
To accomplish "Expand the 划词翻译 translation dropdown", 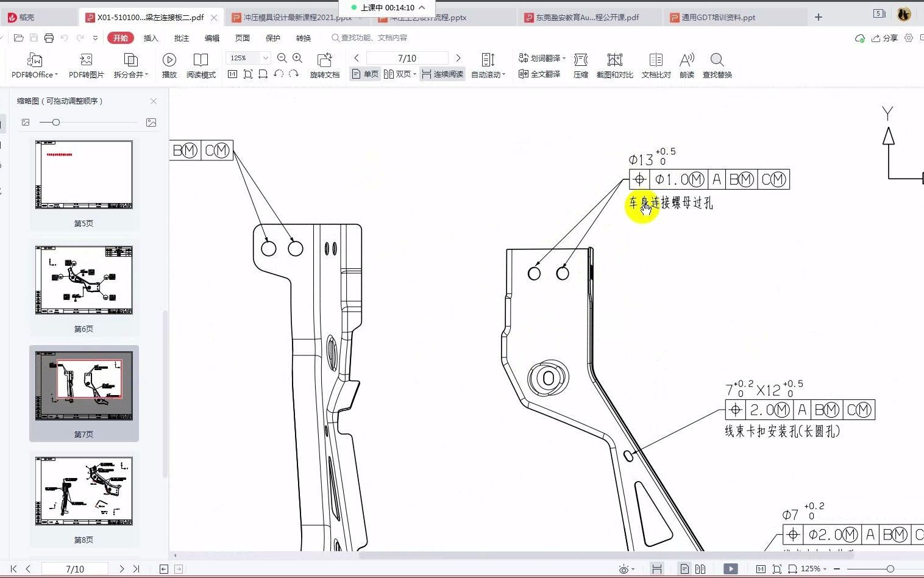I will coord(564,57).
